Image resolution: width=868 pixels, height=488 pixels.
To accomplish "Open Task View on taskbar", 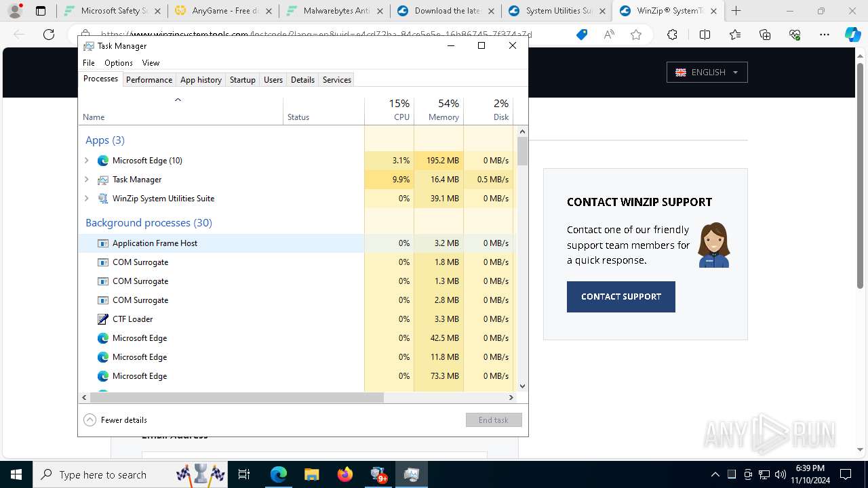I will pos(244,474).
